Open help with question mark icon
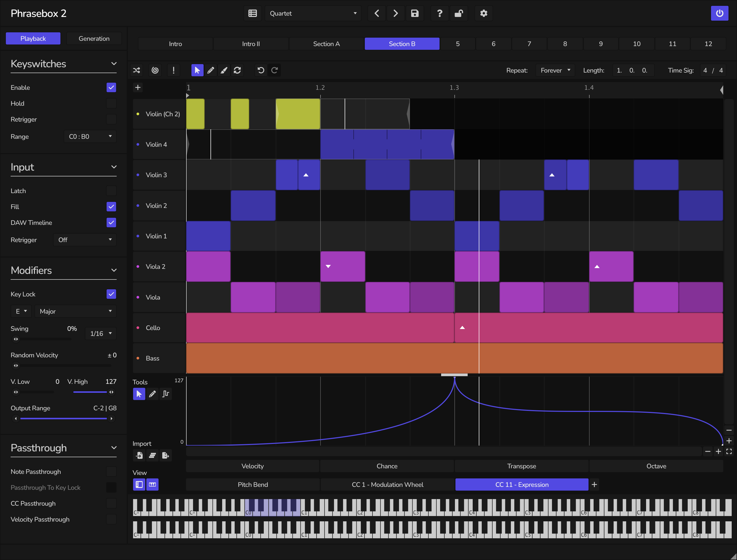 (440, 13)
